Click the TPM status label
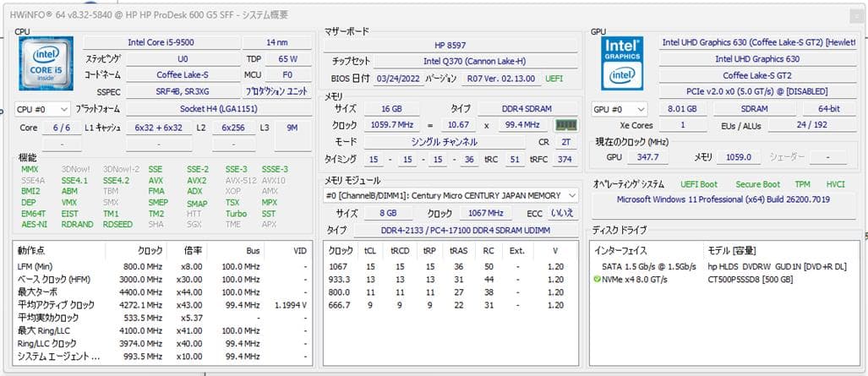 (x=802, y=184)
